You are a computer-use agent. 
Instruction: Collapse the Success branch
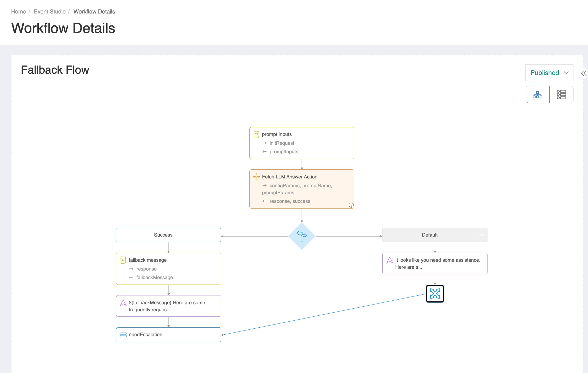[x=215, y=235]
